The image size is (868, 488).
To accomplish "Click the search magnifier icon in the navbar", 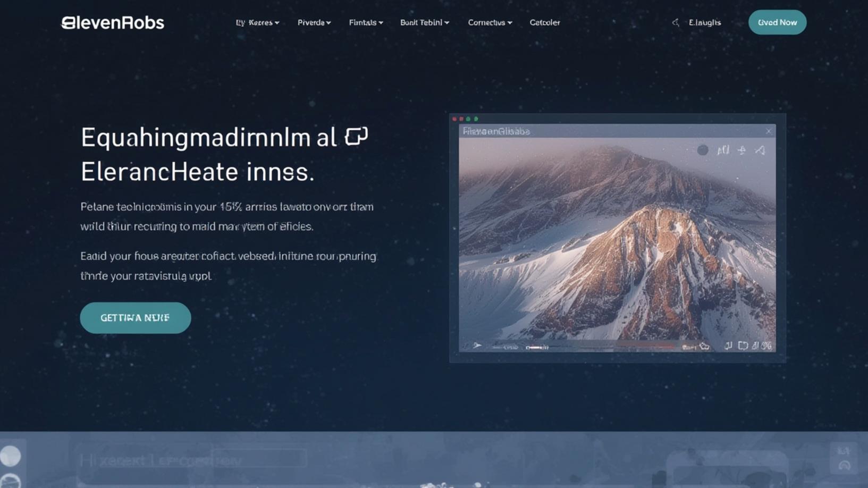I will [x=676, y=22].
